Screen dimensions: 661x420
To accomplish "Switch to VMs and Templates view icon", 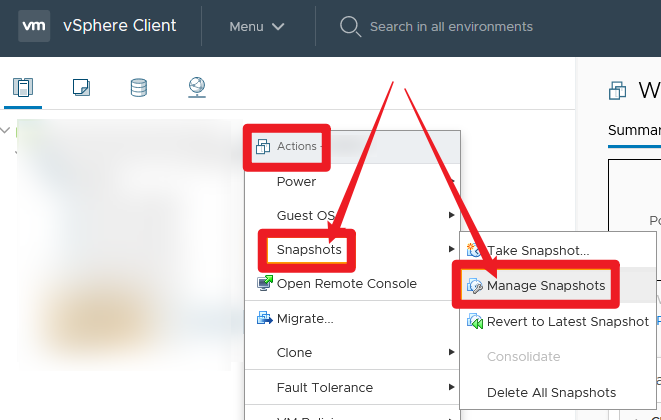I will 81,87.
